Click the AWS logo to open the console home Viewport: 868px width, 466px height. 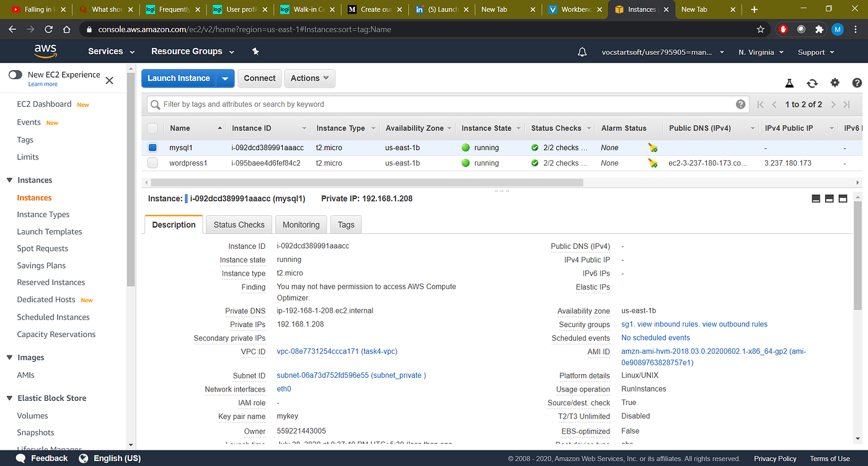pyautogui.click(x=45, y=52)
